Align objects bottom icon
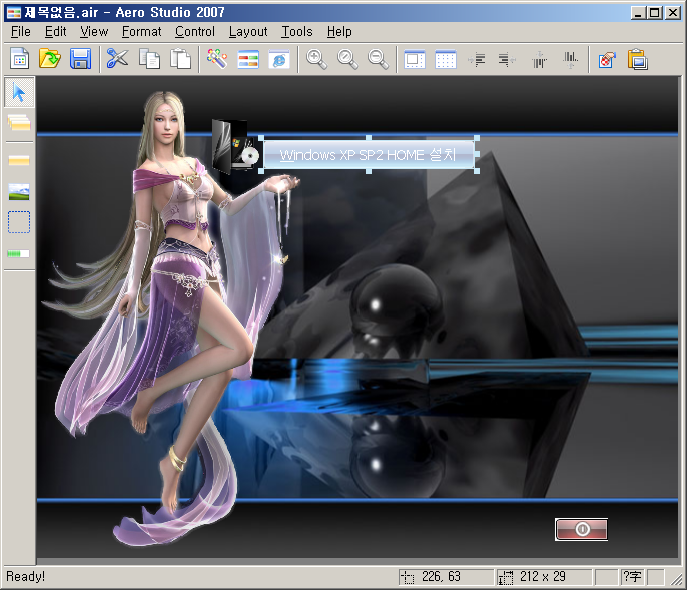687x590 pixels. pyautogui.click(x=570, y=60)
